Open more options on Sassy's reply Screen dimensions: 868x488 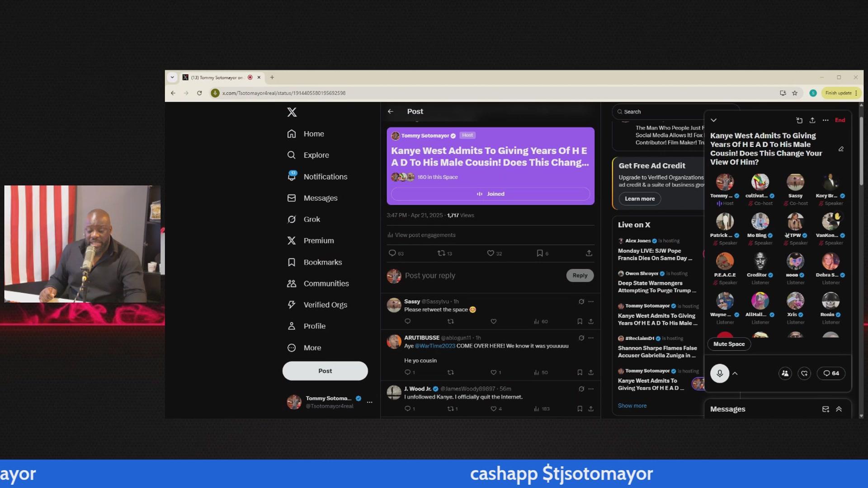(591, 301)
